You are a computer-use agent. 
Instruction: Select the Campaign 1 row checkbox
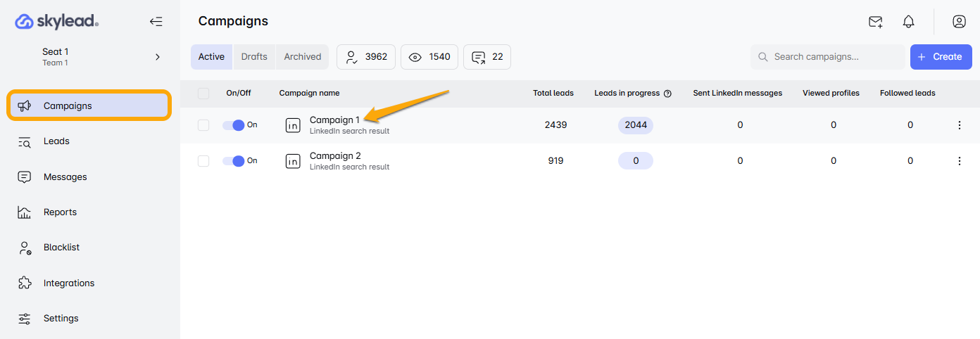(x=203, y=125)
